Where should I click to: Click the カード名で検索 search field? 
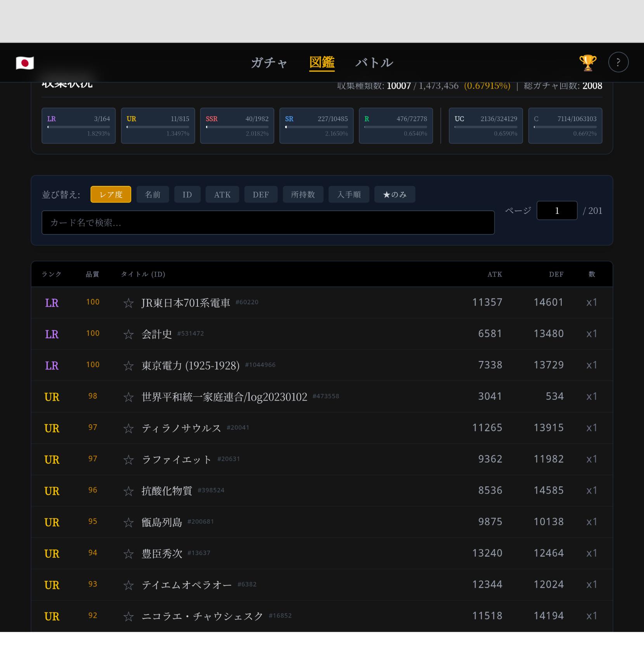(x=268, y=223)
